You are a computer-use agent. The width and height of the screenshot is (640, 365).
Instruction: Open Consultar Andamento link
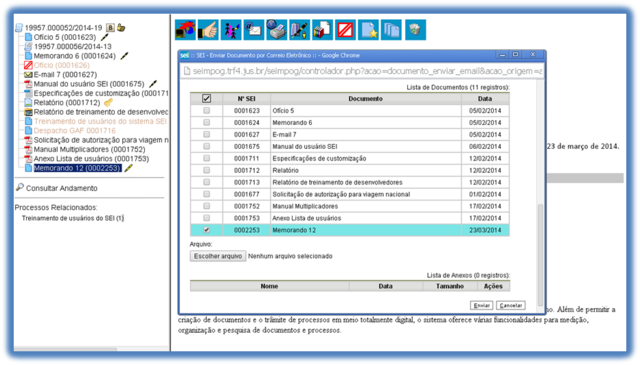click(62, 188)
